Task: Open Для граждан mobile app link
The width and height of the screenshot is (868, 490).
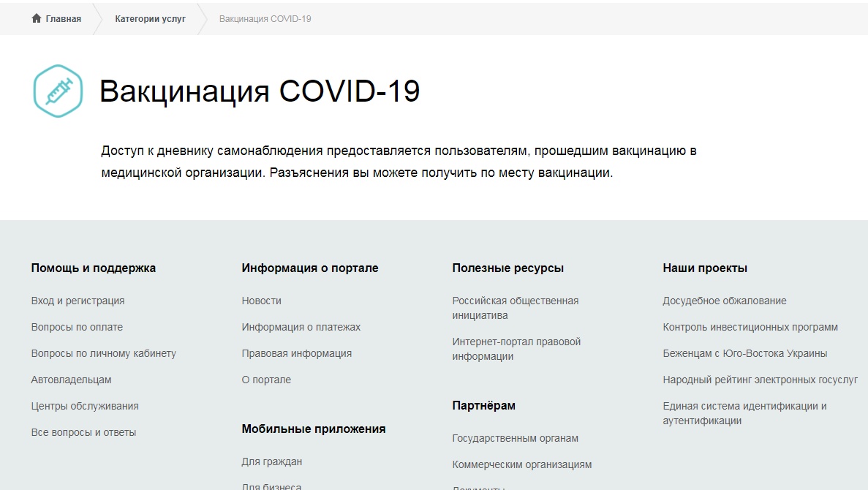Action: tap(271, 461)
